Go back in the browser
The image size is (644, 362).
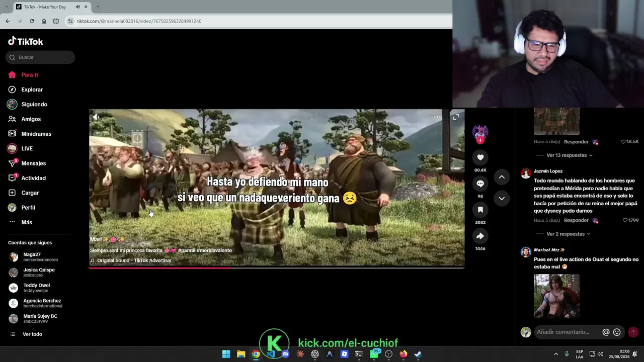8,21
